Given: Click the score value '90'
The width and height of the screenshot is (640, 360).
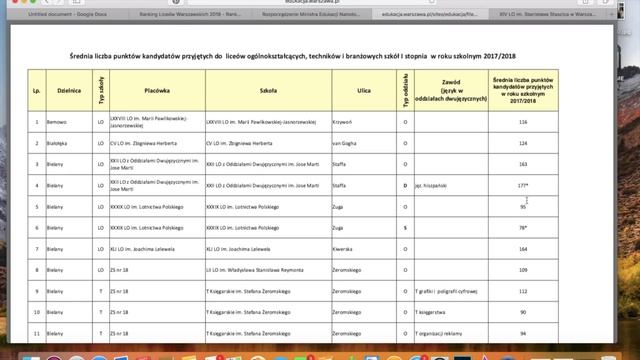Looking at the screenshot, I should pyautogui.click(x=523, y=312).
